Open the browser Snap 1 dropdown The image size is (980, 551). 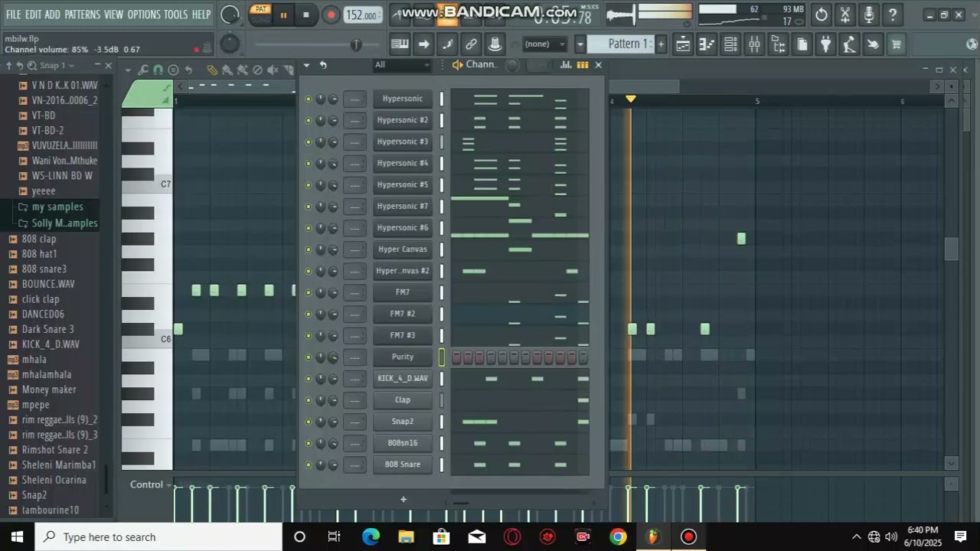tap(57, 66)
